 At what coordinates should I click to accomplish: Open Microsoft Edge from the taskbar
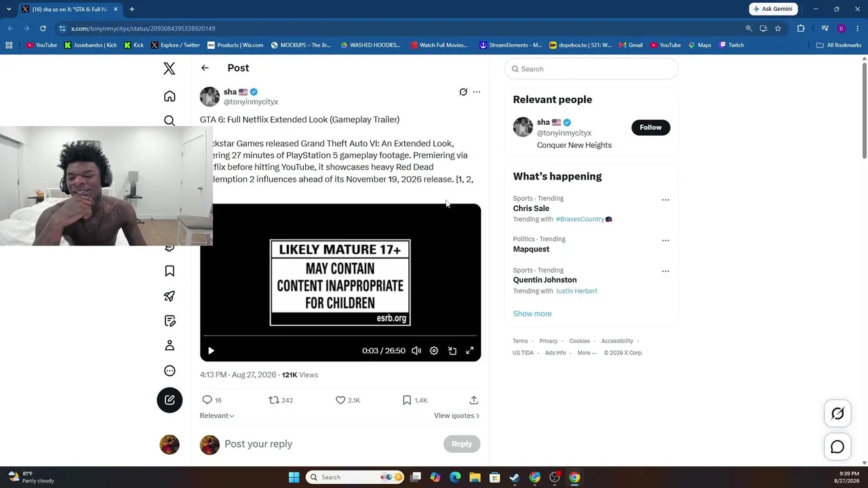455,477
